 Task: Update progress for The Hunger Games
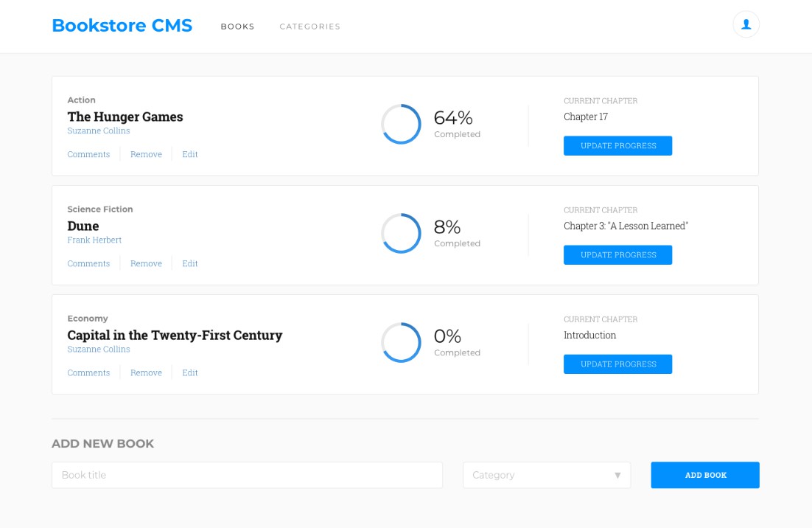[617, 146]
